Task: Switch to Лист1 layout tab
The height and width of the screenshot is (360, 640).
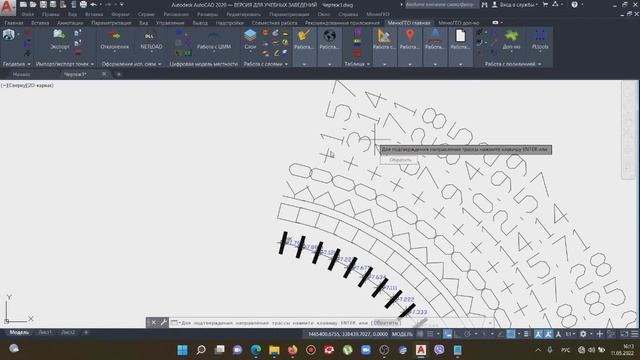Action: point(45,332)
